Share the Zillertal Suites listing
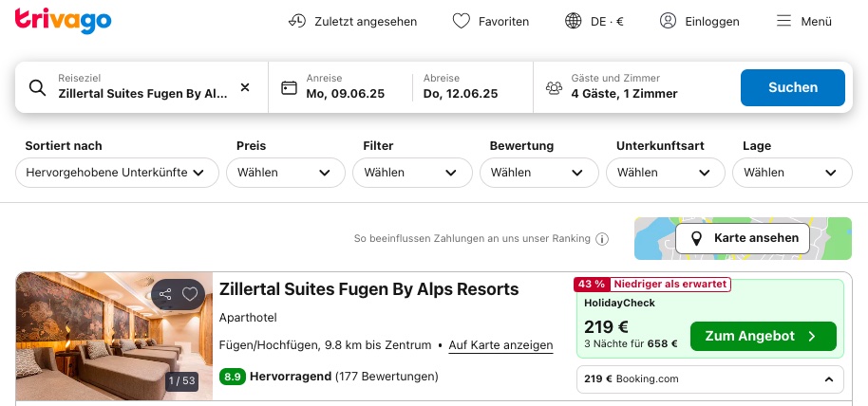 [x=165, y=294]
